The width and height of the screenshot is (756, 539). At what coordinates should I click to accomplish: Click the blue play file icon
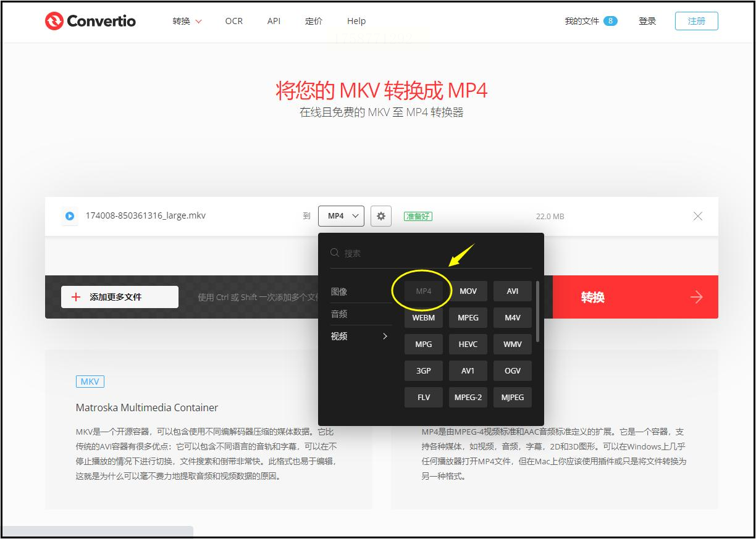pos(70,216)
